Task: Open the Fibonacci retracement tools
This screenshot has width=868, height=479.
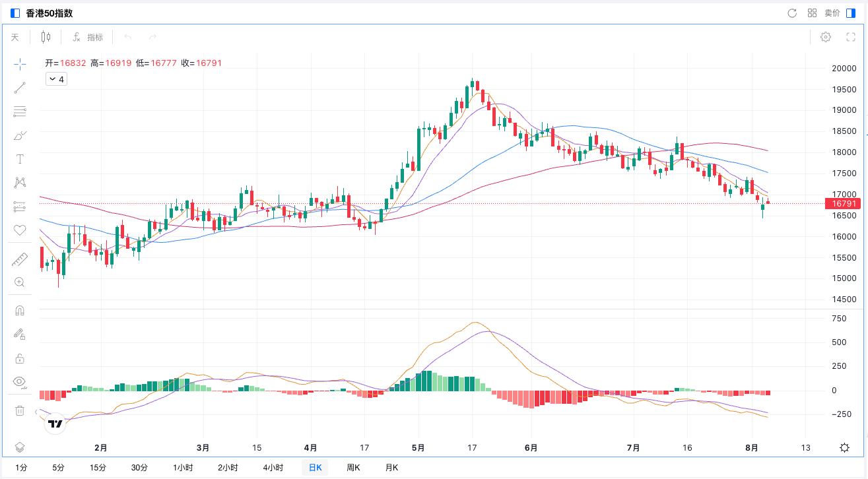Action: click(20, 112)
